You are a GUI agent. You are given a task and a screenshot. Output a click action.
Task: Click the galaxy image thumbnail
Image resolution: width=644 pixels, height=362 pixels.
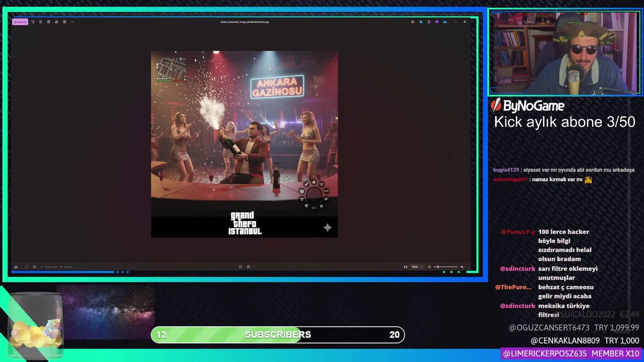[106, 312]
